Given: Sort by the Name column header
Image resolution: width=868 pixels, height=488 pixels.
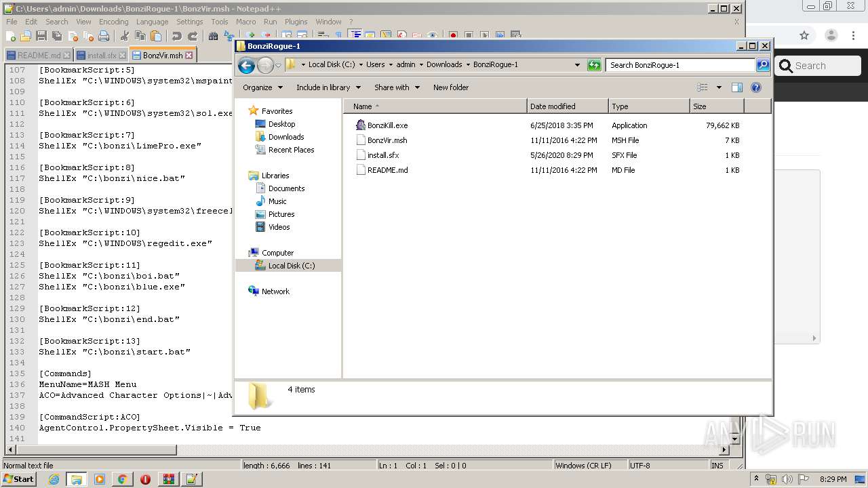Looking at the screenshot, I should [x=435, y=106].
